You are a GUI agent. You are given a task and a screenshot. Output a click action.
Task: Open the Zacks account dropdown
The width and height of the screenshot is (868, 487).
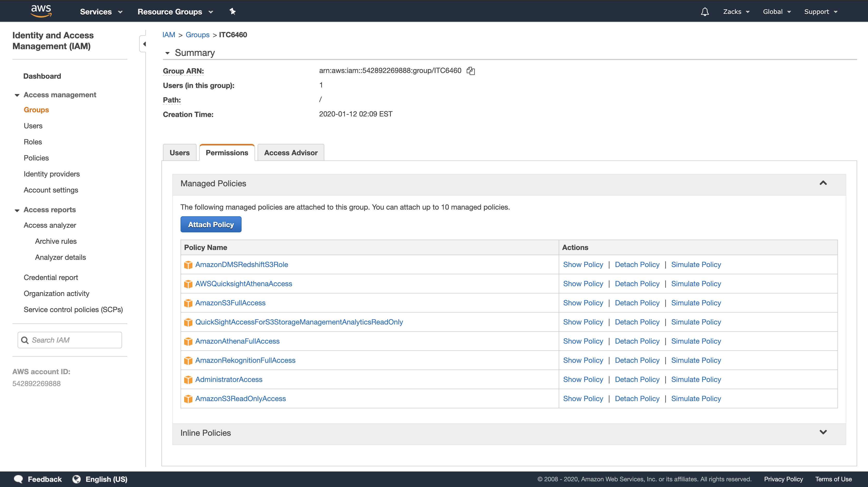(736, 12)
